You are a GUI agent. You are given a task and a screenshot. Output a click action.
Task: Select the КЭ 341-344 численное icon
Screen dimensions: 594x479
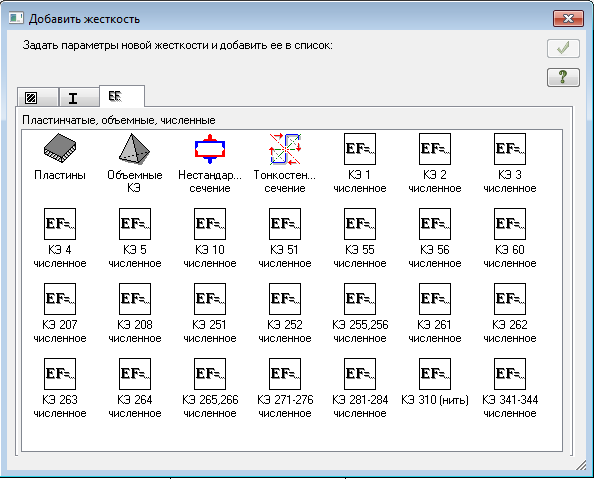(510, 374)
